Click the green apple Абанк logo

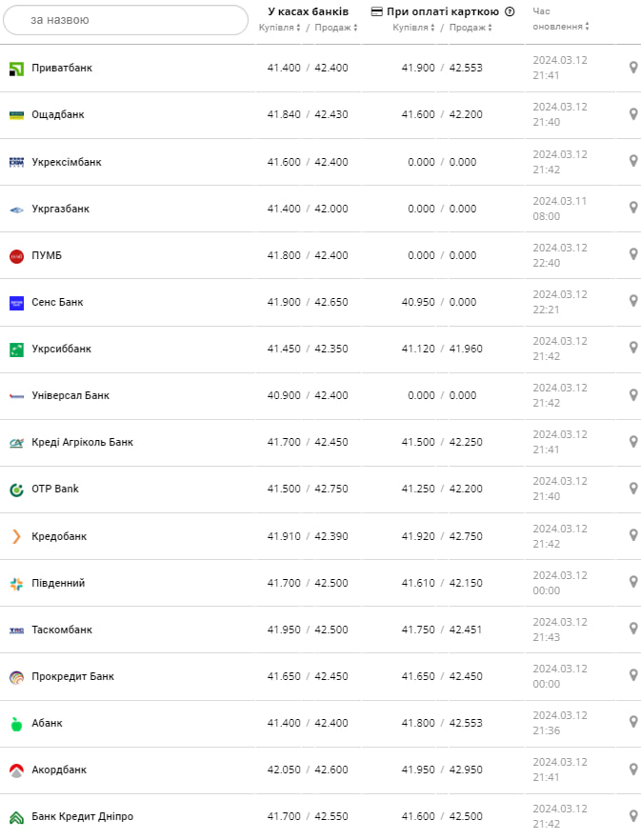(x=16, y=724)
